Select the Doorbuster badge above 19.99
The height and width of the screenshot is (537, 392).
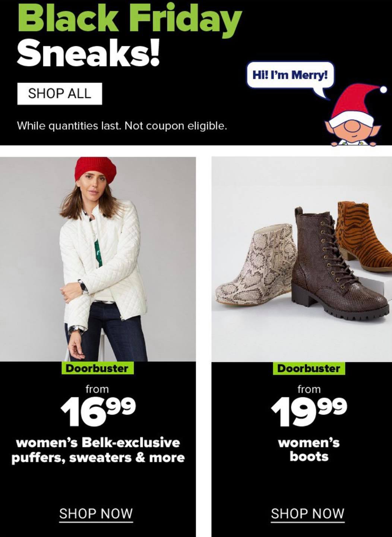309,368
